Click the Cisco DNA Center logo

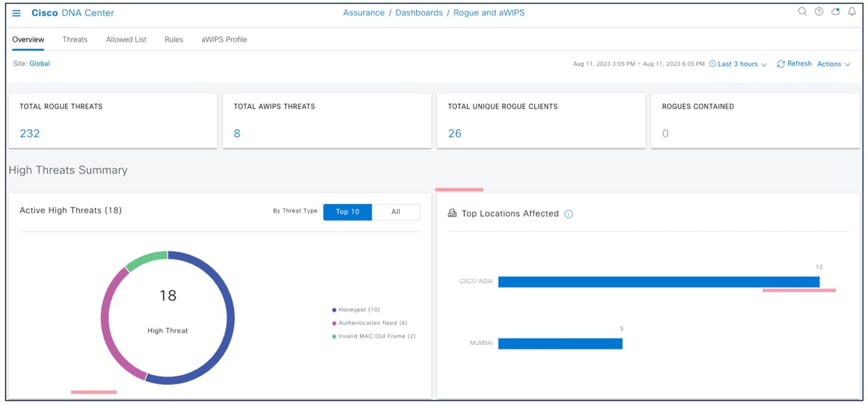[73, 13]
